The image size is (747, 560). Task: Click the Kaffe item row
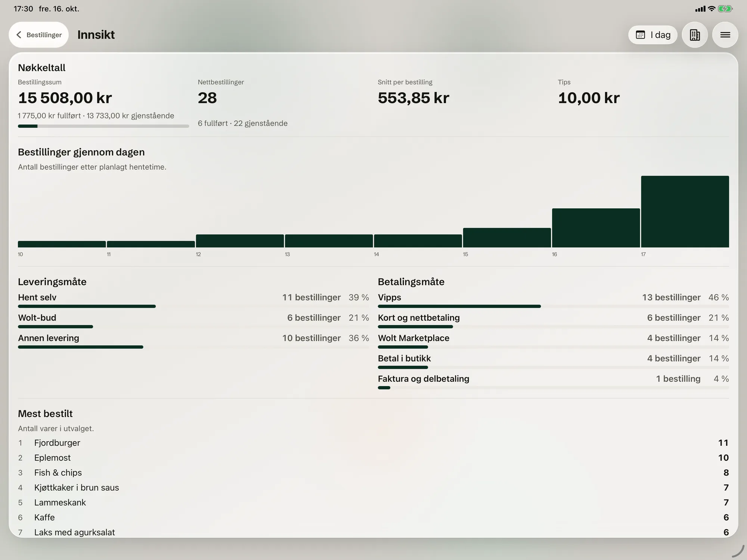click(373, 517)
